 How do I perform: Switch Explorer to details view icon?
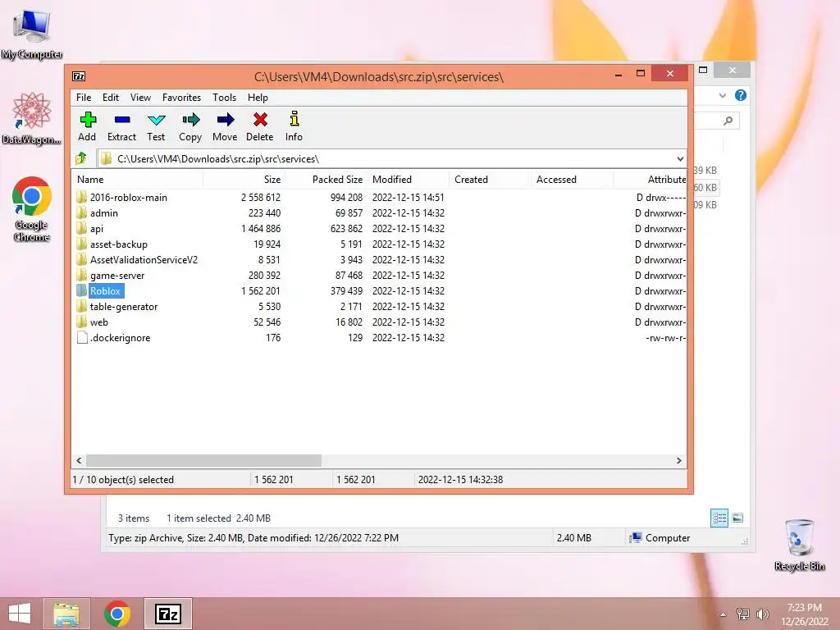tap(719, 518)
